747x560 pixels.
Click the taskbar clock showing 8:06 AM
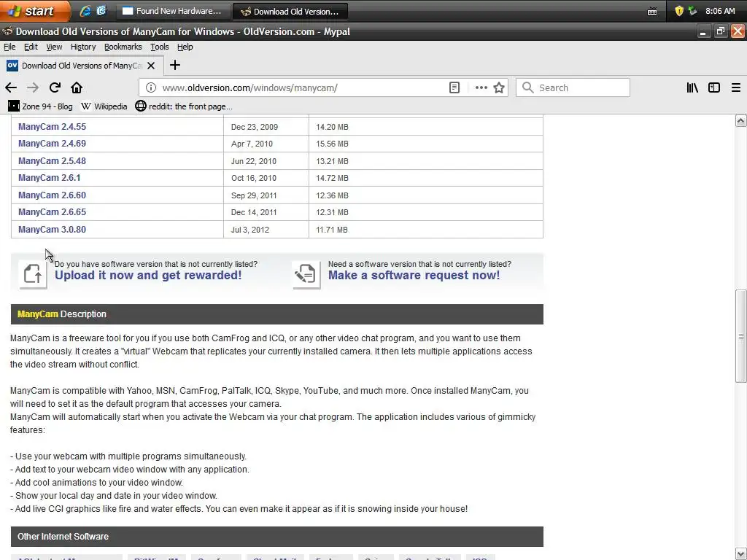click(720, 11)
